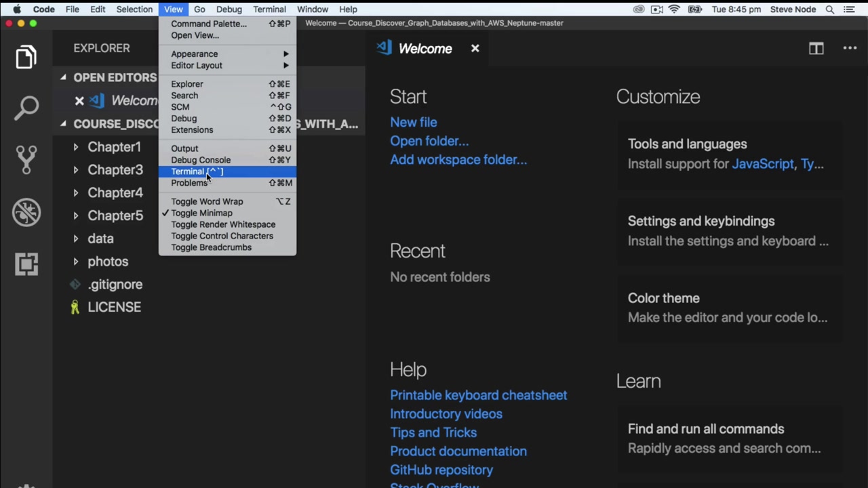Choose Problems in View menu

click(227, 183)
